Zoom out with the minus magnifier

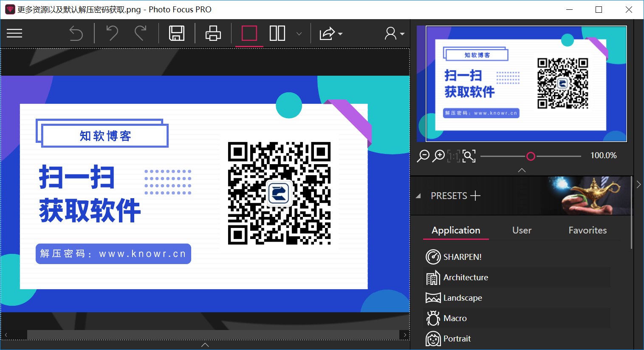(x=423, y=156)
